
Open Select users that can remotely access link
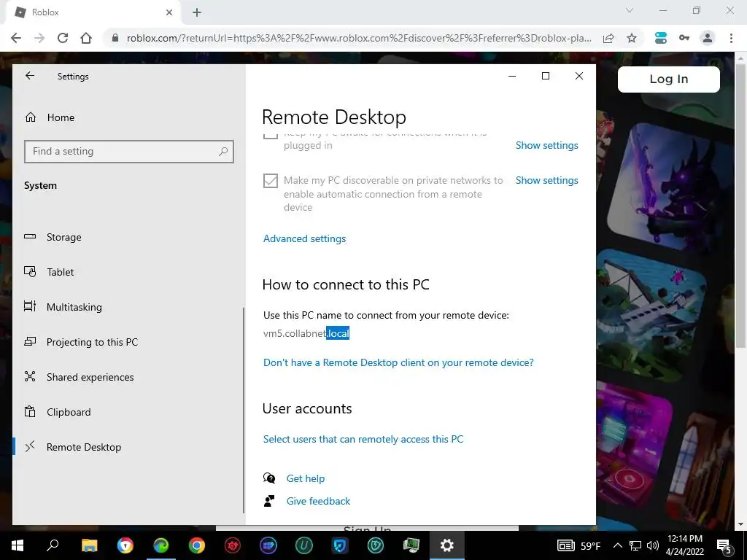pyautogui.click(x=363, y=439)
